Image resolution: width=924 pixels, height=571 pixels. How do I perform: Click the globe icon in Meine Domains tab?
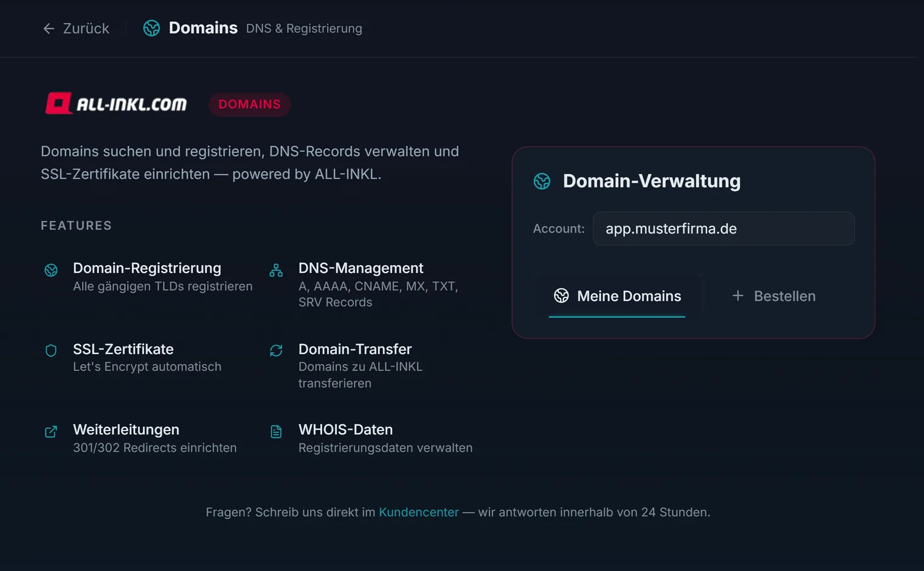[561, 296]
